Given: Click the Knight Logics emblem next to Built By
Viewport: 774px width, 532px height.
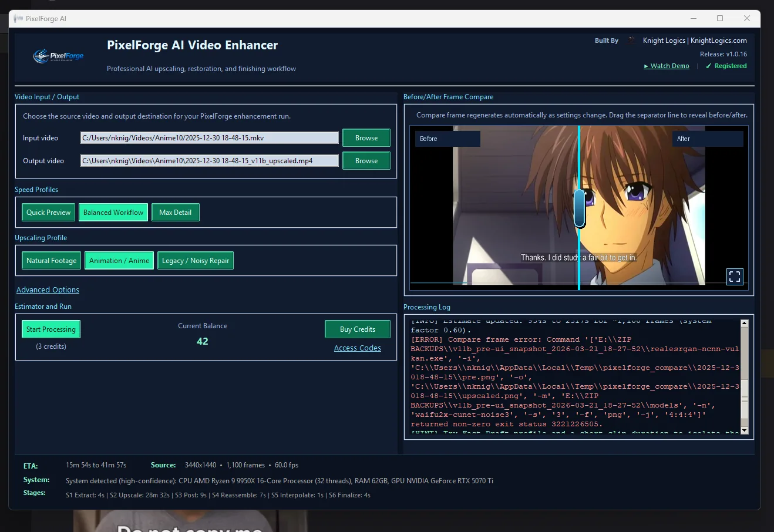Looking at the screenshot, I should (x=632, y=41).
